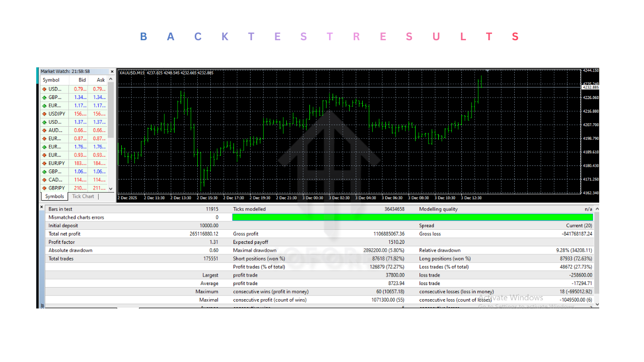Select the Symbols tab
This screenshot has width=644, height=362.
pyautogui.click(x=54, y=197)
